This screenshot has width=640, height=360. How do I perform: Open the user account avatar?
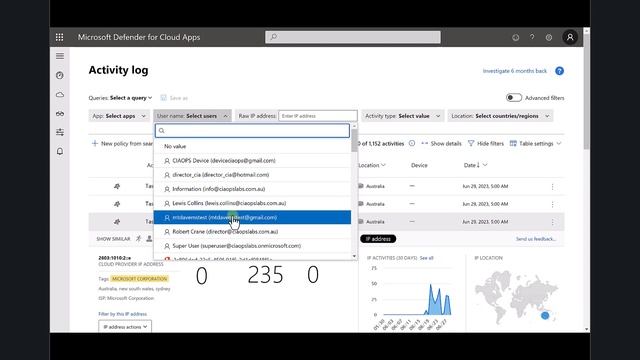[570, 37]
